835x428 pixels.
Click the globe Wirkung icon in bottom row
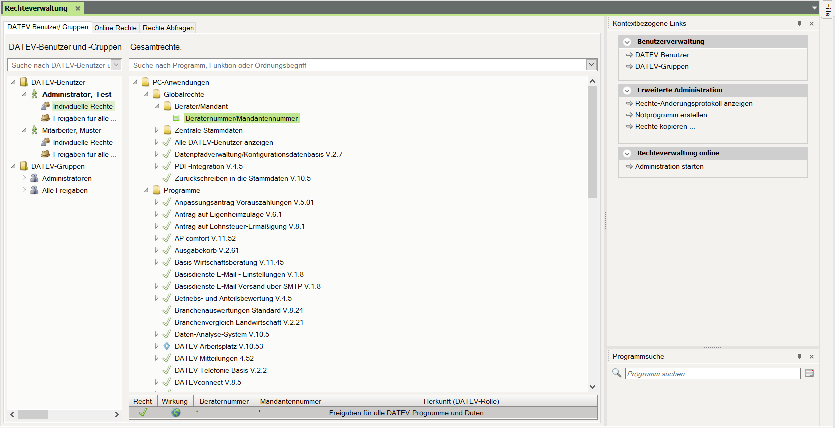coord(175,411)
